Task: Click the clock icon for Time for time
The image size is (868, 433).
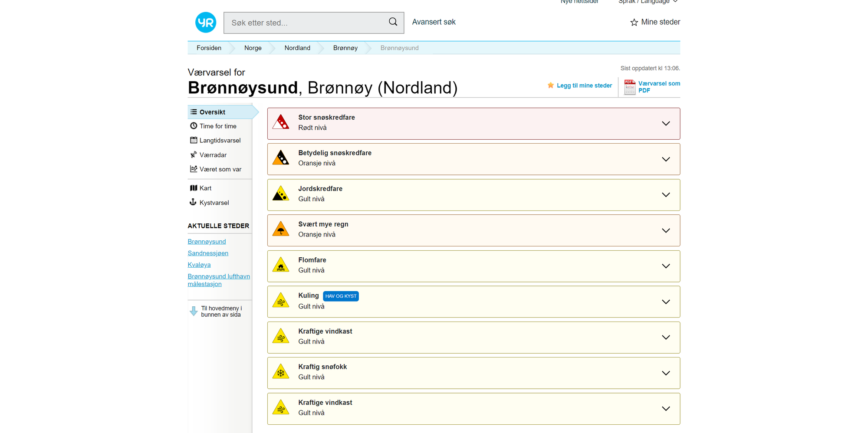Action: tap(194, 126)
